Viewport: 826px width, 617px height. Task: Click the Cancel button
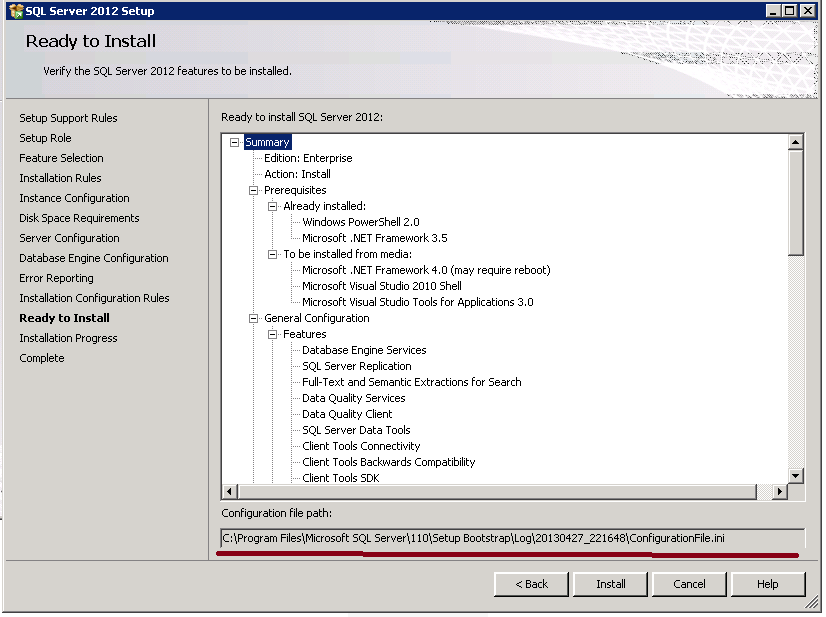pos(689,584)
